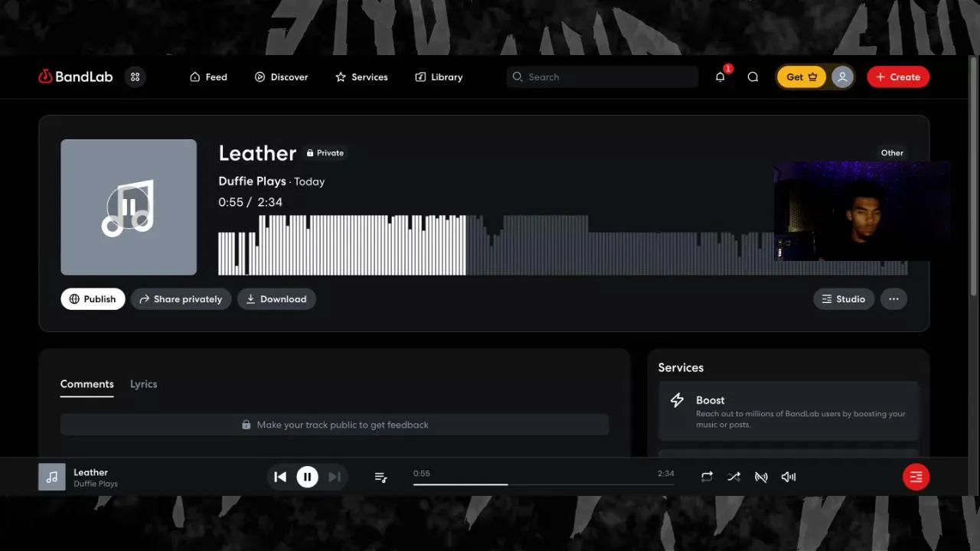Pause playback in bottom player
This screenshot has width=980, height=551.
tap(307, 477)
